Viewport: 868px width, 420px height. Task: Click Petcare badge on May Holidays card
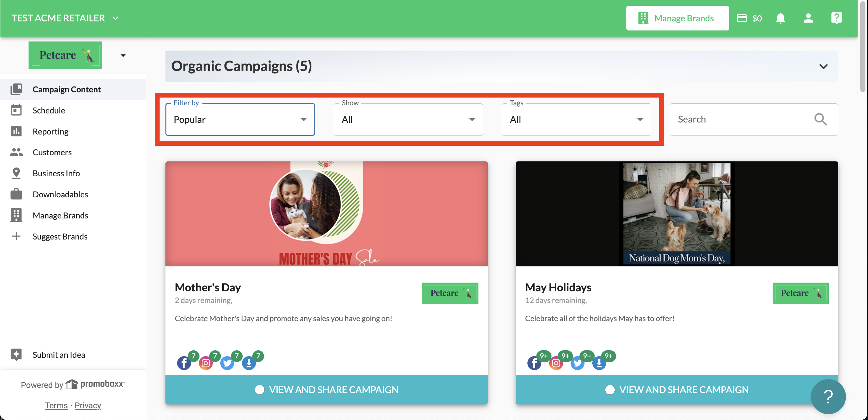(x=800, y=293)
